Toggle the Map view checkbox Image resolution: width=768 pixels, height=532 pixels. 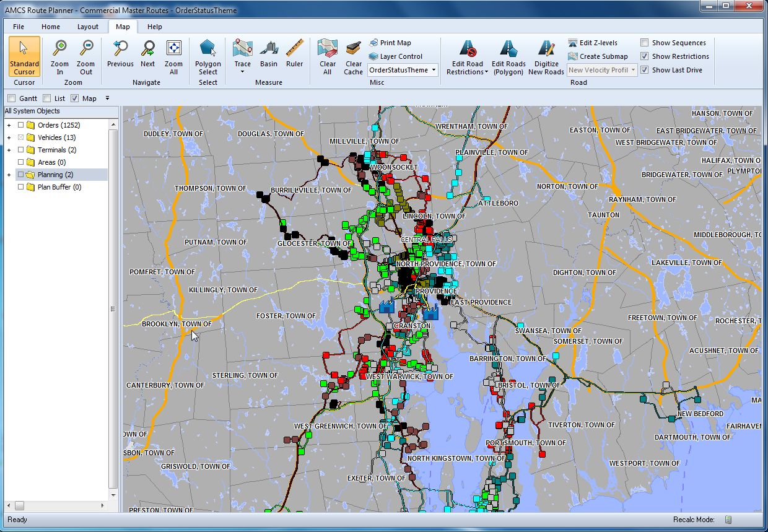(x=75, y=98)
